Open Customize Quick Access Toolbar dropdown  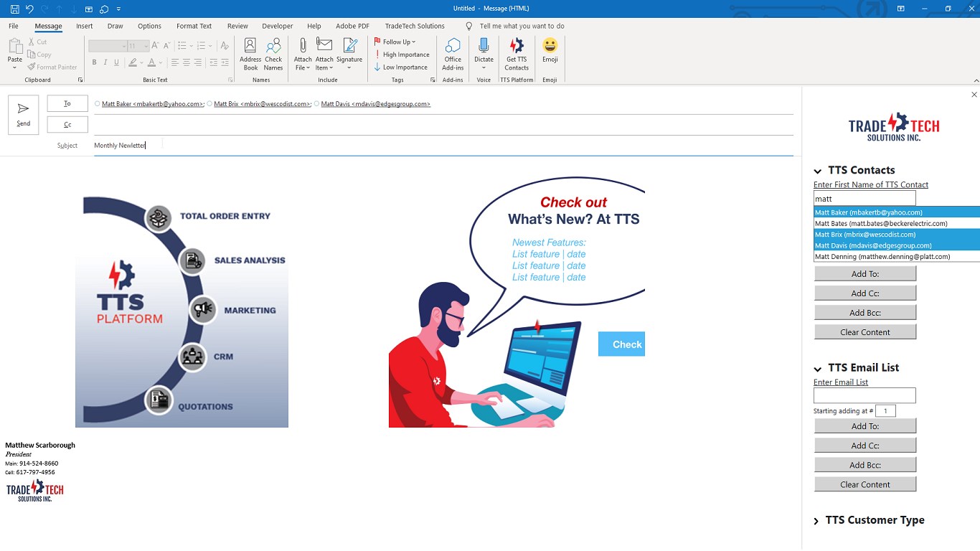(119, 9)
